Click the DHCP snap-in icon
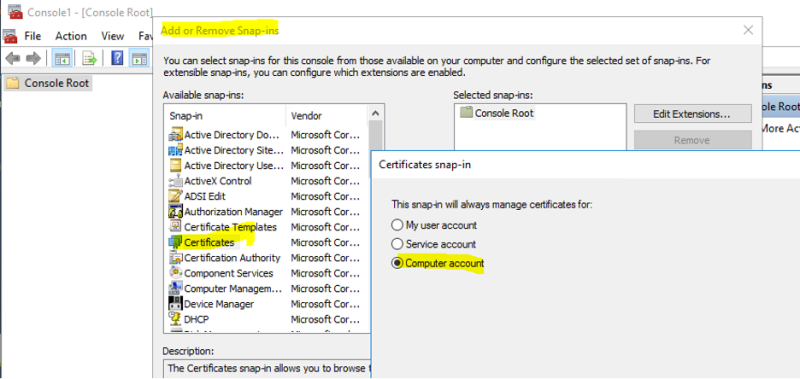The image size is (800, 379). pos(176,319)
